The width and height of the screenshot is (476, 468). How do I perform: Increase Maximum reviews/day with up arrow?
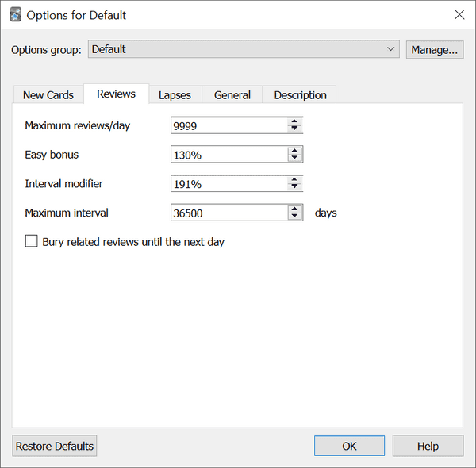(294, 122)
